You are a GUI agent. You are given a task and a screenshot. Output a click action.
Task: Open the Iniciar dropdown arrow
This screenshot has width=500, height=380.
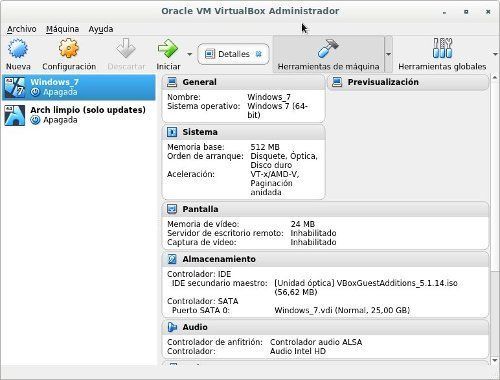point(189,54)
